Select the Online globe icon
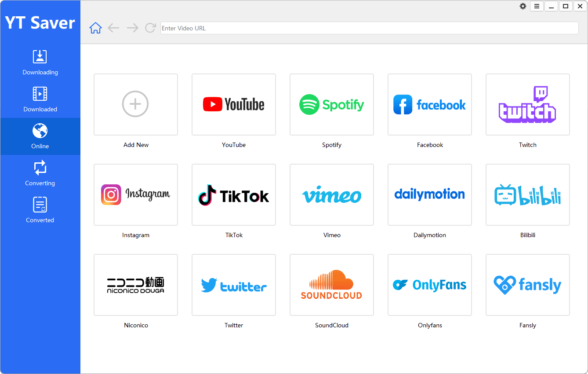 tap(40, 131)
